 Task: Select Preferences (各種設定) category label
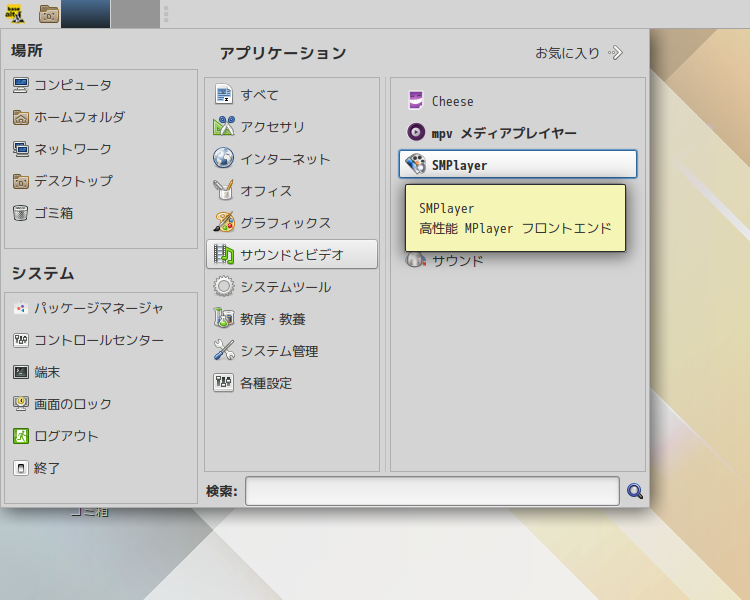tap(266, 383)
